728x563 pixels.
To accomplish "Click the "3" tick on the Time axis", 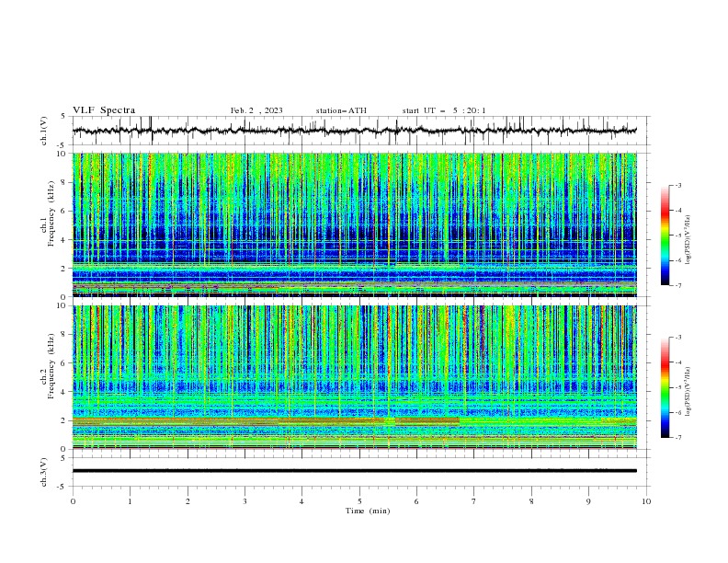I will [245, 501].
